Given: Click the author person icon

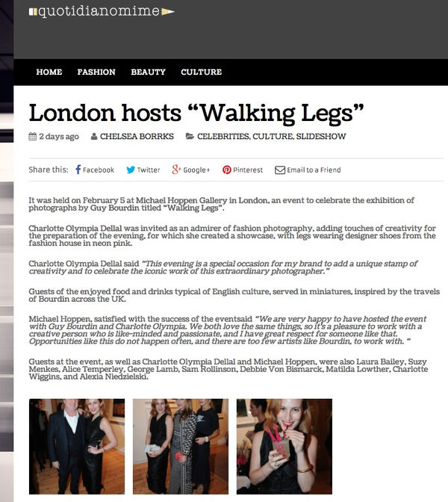Looking at the screenshot, I should pos(94,137).
